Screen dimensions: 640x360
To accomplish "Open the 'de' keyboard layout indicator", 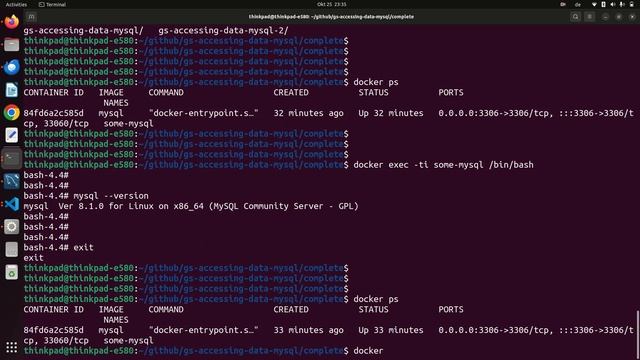I will pos(578,4).
